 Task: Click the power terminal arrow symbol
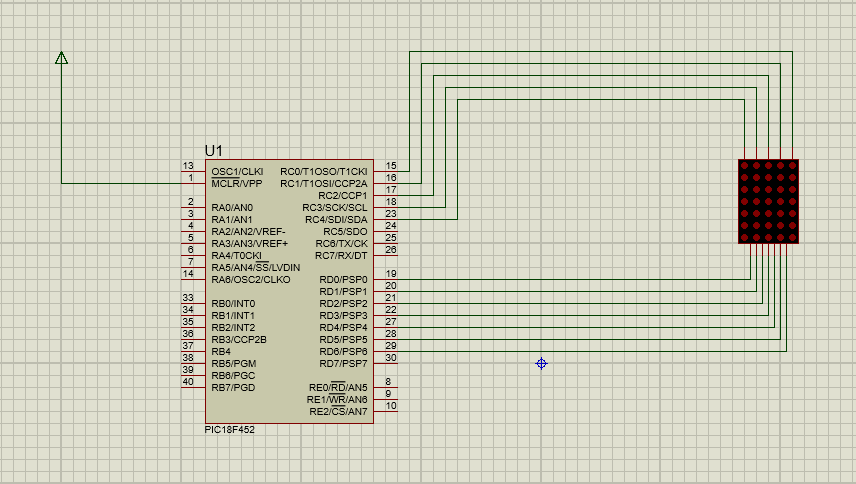tap(62, 58)
